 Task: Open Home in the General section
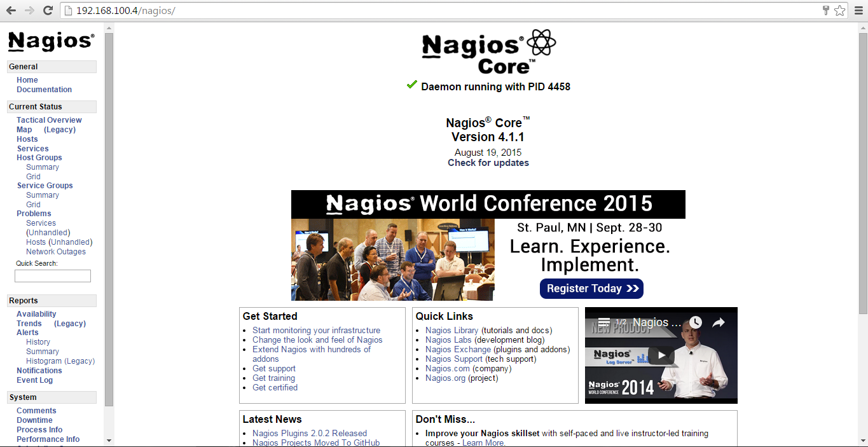(27, 80)
